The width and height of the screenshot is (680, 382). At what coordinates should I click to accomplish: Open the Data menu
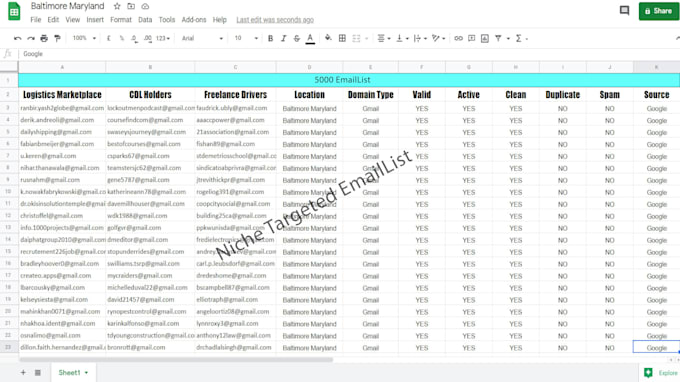tap(145, 20)
